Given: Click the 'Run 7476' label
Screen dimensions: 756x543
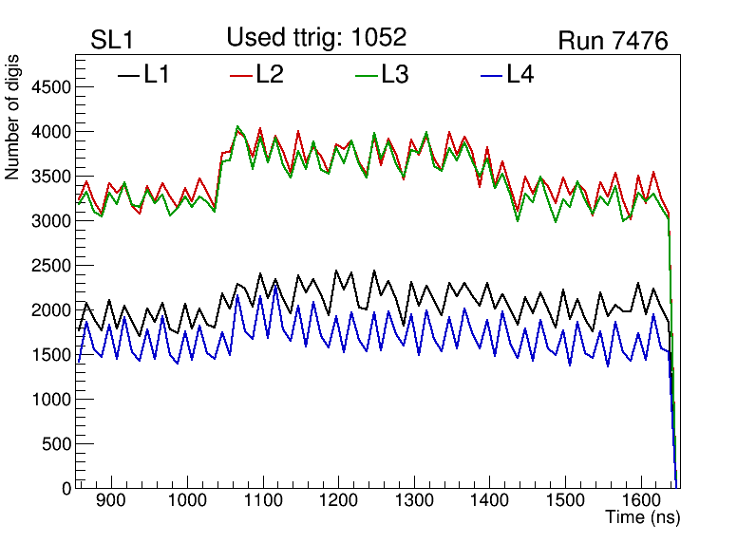Looking at the screenshot, I should [613, 41].
